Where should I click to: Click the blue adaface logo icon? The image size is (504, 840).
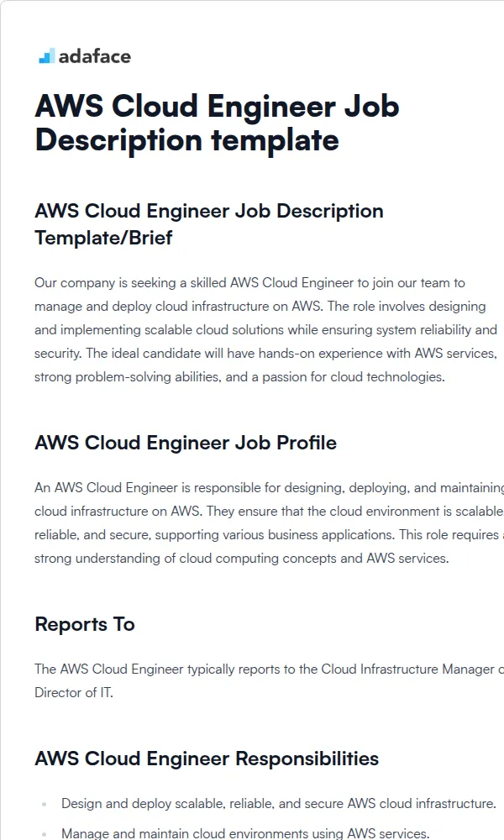(46, 55)
